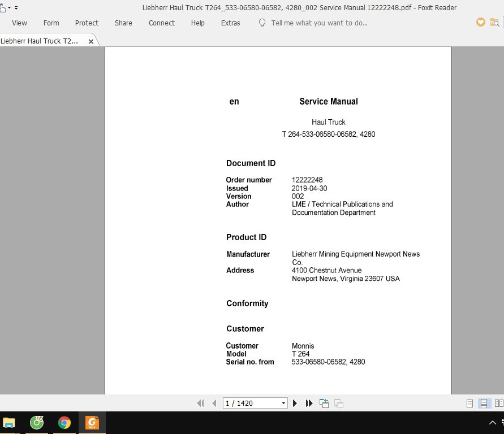504x434 pixels.
Task: Switch to facing pages view
Action: click(499, 403)
